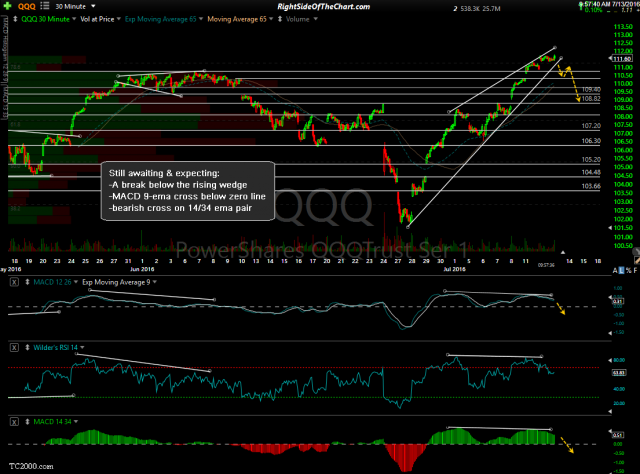
Task: Click the move handle beside Volume
Action: (280, 19)
